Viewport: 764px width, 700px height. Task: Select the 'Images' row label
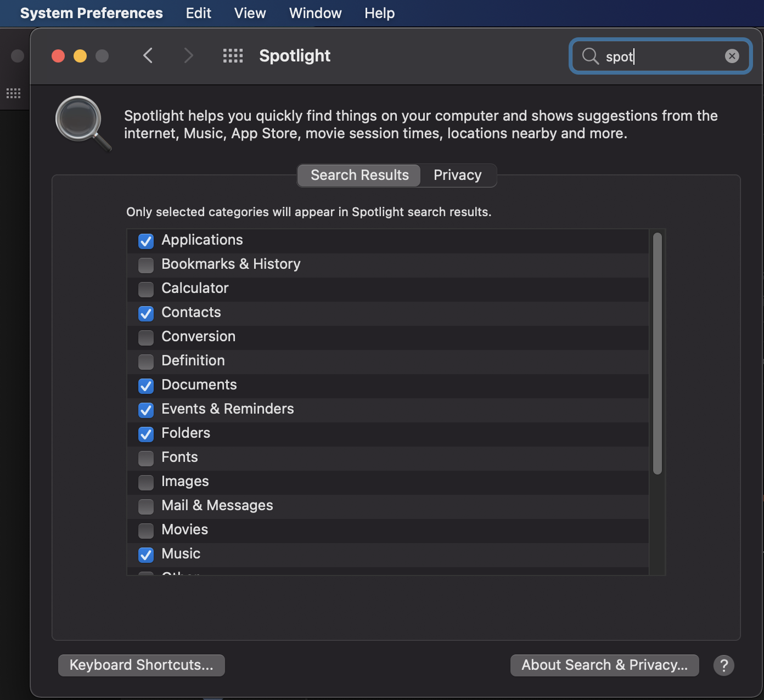pos(185,481)
